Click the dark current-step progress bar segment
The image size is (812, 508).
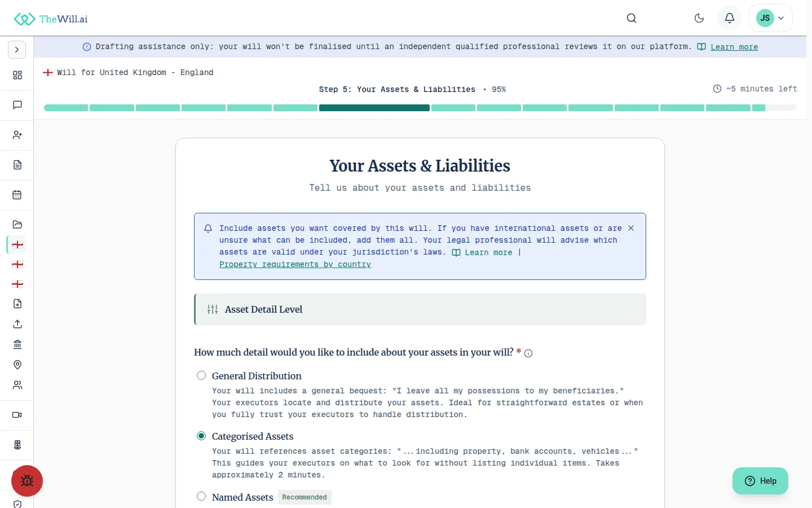tap(374, 108)
